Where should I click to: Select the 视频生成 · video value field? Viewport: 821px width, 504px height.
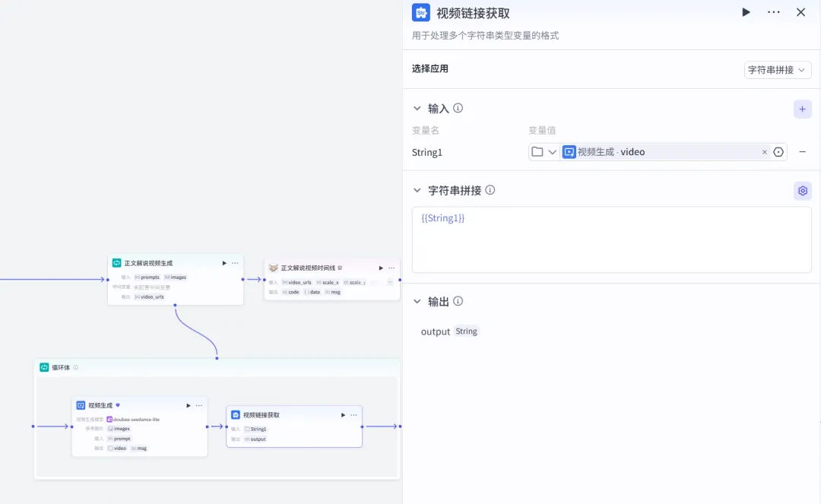click(666, 152)
